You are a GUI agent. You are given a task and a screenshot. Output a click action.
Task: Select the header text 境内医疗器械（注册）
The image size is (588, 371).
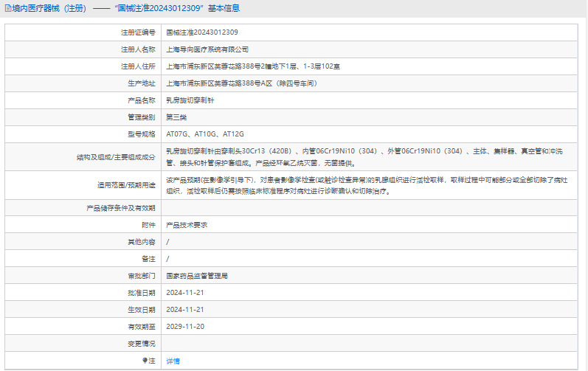pyautogui.click(x=49, y=8)
